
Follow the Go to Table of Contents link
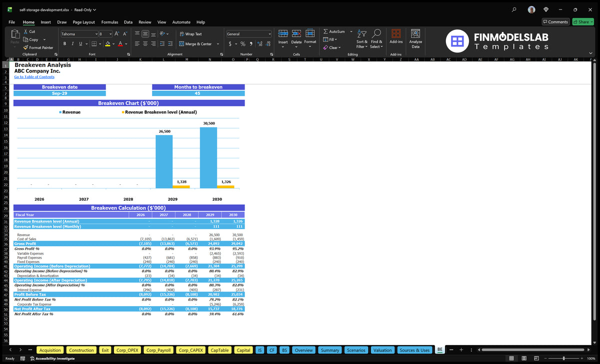click(34, 77)
